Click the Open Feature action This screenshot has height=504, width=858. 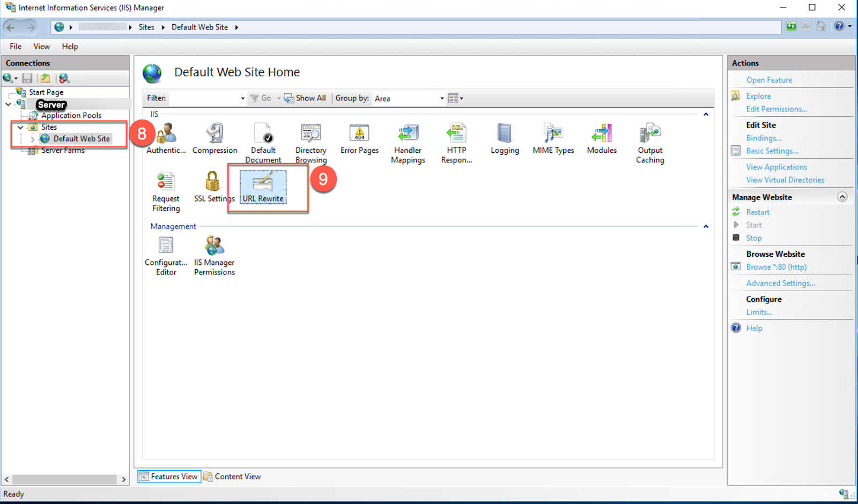coord(769,80)
